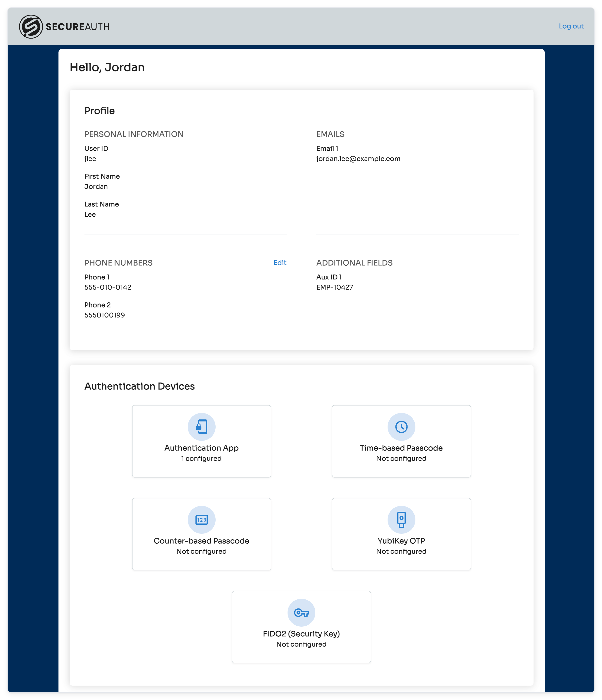Click the First Name value Jordan
The width and height of the screenshot is (602, 700).
[x=96, y=186]
